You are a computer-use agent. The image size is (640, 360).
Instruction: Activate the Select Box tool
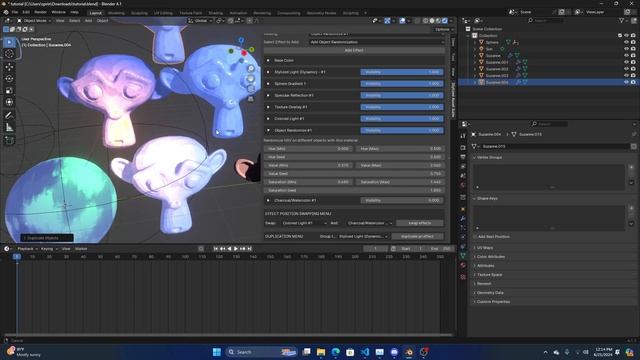click(x=9, y=42)
